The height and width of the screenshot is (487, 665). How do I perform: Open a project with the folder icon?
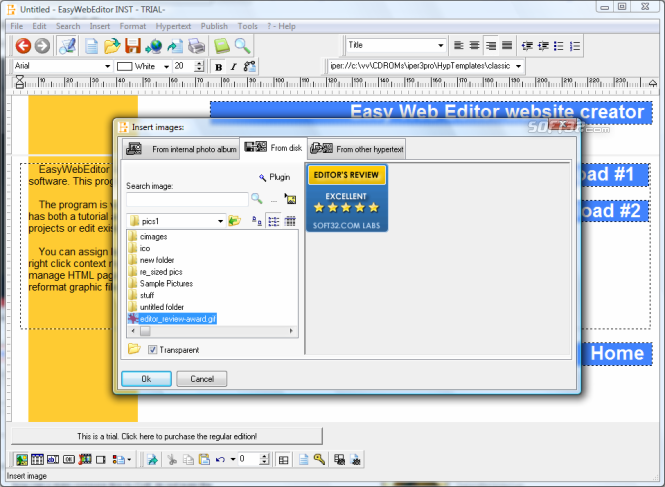[x=112, y=46]
